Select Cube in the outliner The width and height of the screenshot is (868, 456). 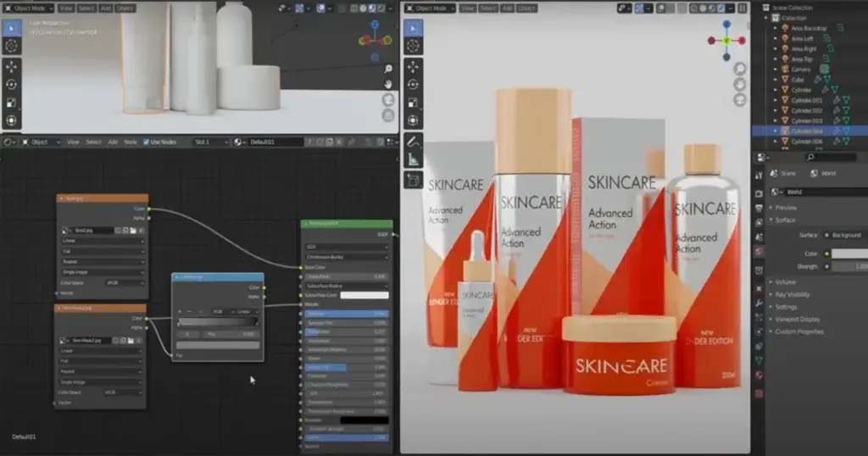797,80
